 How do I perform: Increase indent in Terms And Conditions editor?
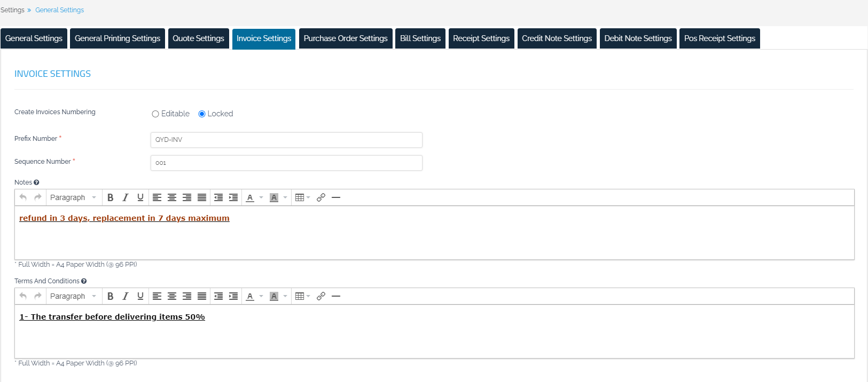233,296
